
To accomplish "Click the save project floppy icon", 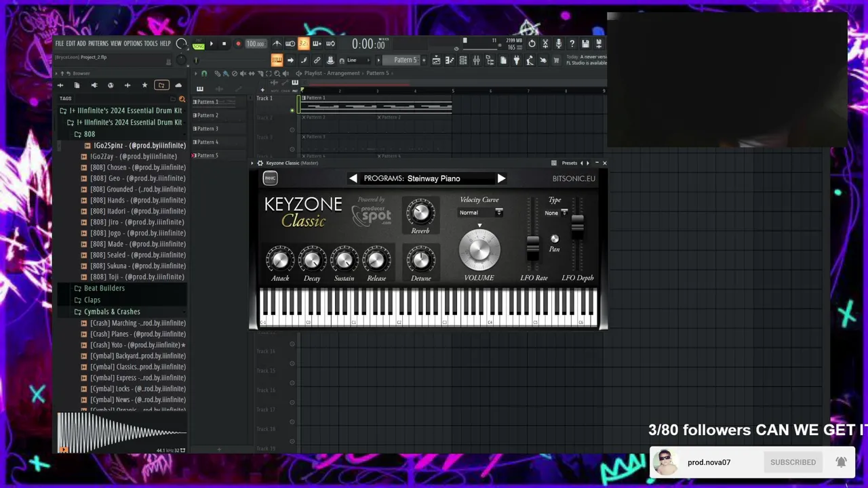I will 585,44.
